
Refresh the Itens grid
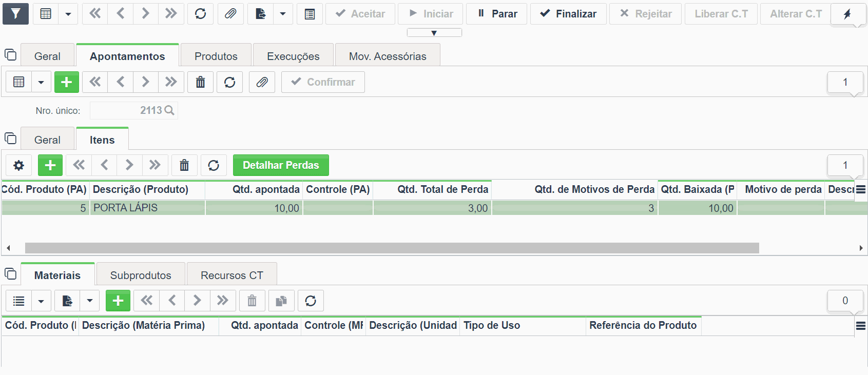(214, 165)
